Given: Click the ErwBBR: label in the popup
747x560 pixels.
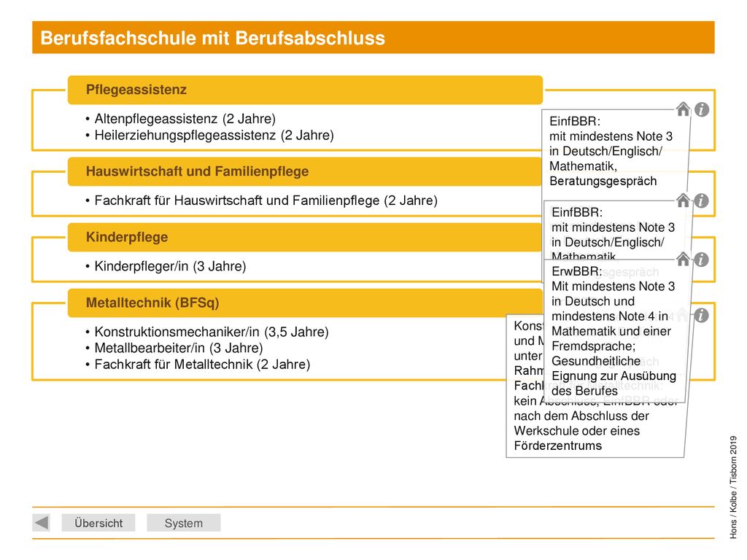Looking at the screenshot, I should point(577,271).
